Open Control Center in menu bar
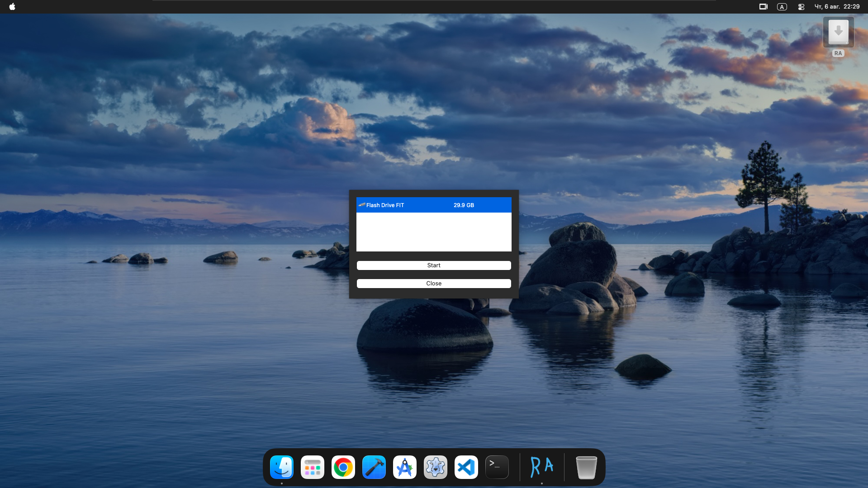 (x=801, y=7)
